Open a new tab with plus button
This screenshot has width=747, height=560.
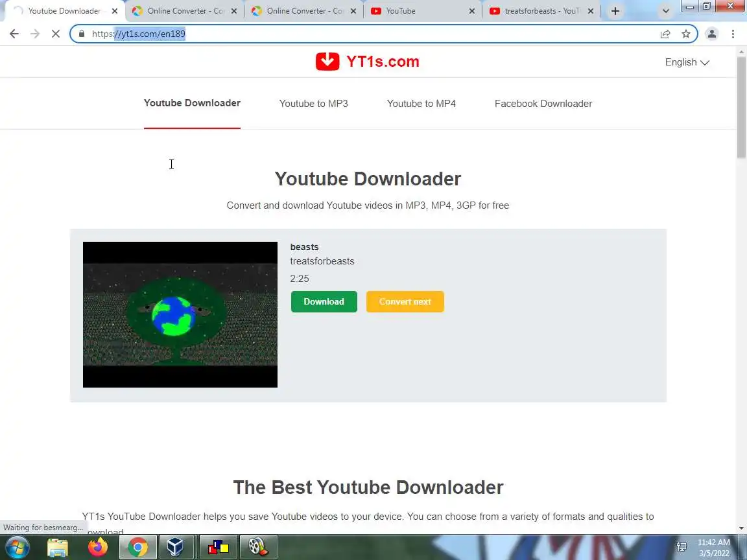click(x=615, y=11)
